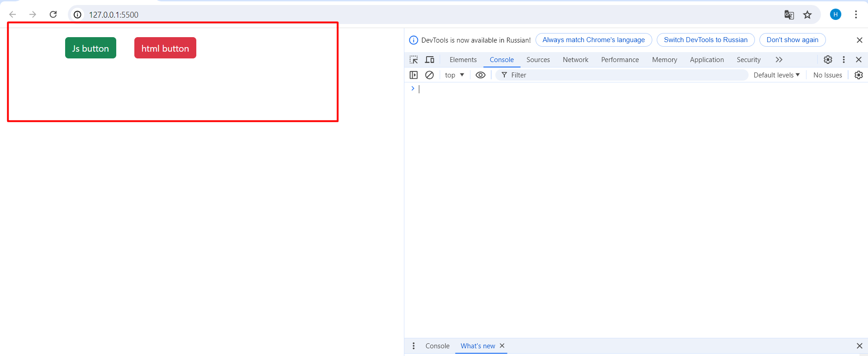Viewport: 868px width, 356px height.
Task: Switch to the Console tab
Action: point(502,60)
